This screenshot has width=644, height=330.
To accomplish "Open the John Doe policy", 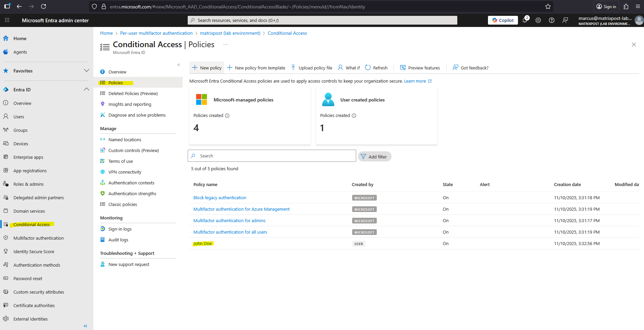I will pos(203,244).
